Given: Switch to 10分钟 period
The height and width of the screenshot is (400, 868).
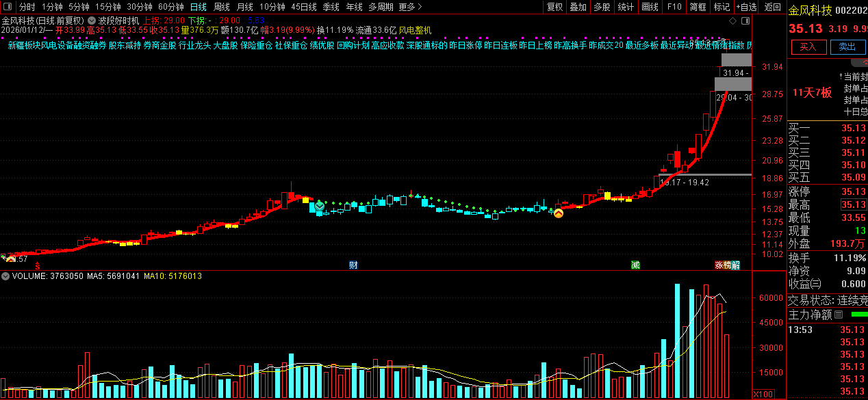Looking at the screenshot, I should click(272, 7).
